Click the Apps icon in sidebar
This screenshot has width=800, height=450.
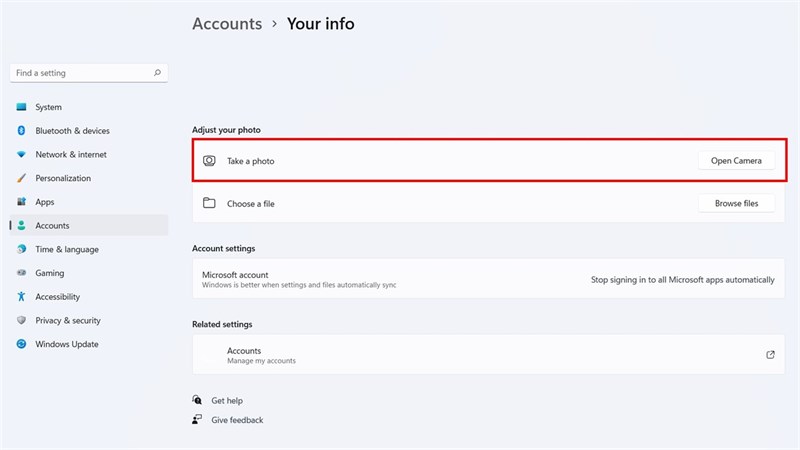coord(21,202)
